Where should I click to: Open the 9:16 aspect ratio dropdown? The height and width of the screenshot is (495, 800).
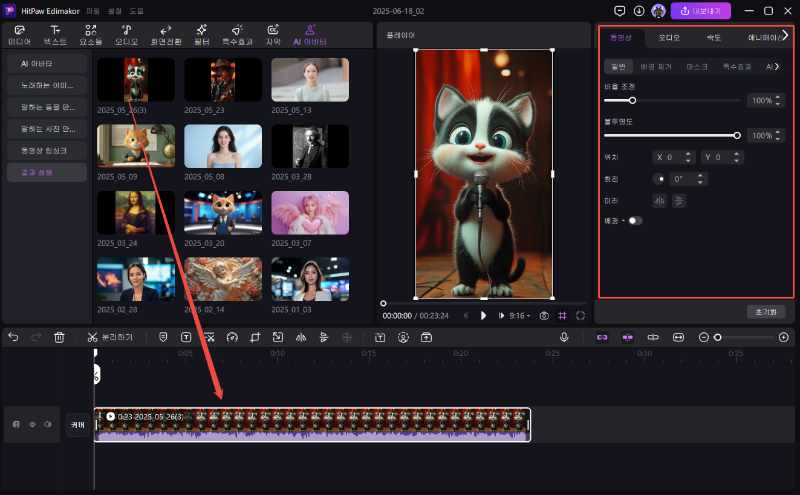(x=520, y=315)
